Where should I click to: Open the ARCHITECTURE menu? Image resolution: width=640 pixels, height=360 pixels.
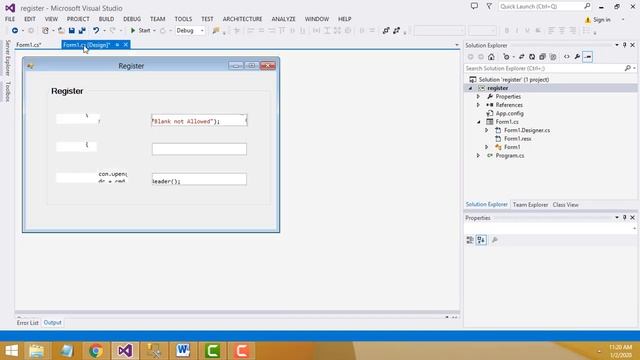click(x=242, y=19)
